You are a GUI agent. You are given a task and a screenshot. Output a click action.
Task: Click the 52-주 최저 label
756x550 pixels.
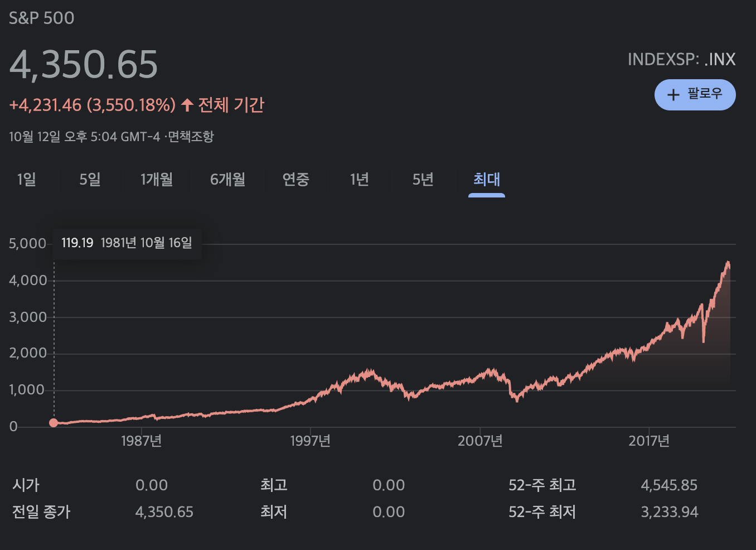(542, 512)
